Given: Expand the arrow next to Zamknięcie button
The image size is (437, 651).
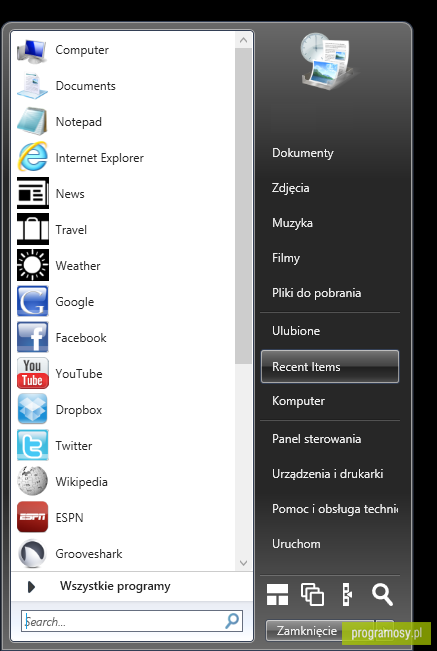Looking at the screenshot, I should [x=385, y=631].
